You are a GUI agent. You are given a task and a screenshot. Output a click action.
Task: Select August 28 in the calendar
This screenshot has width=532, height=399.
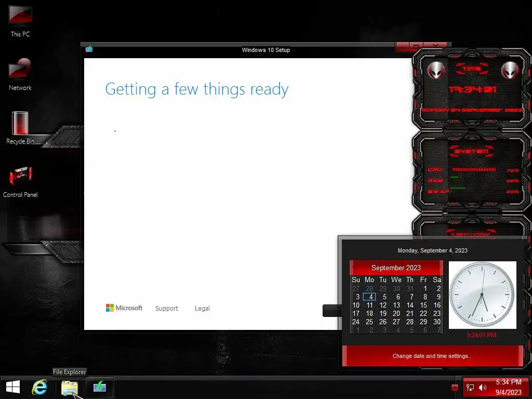369,288
